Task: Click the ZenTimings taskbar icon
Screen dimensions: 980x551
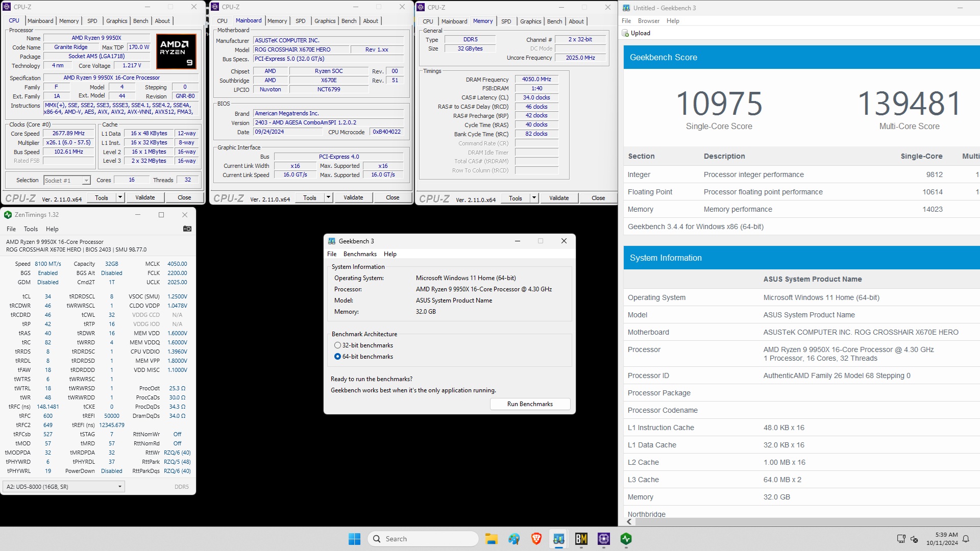Action: 626,539
